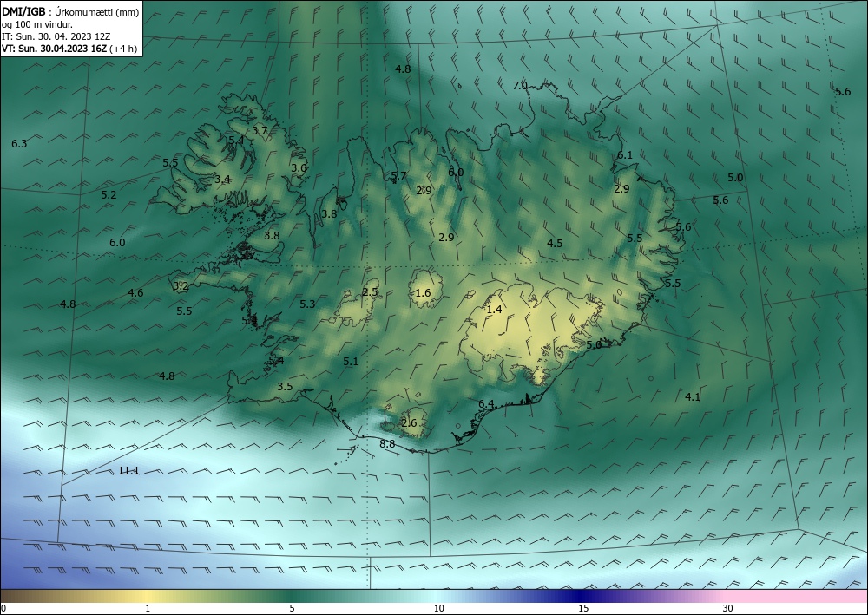Click the 8.8 value on the south coast
This screenshot has height=615, width=868.
pyautogui.click(x=387, y=444)
